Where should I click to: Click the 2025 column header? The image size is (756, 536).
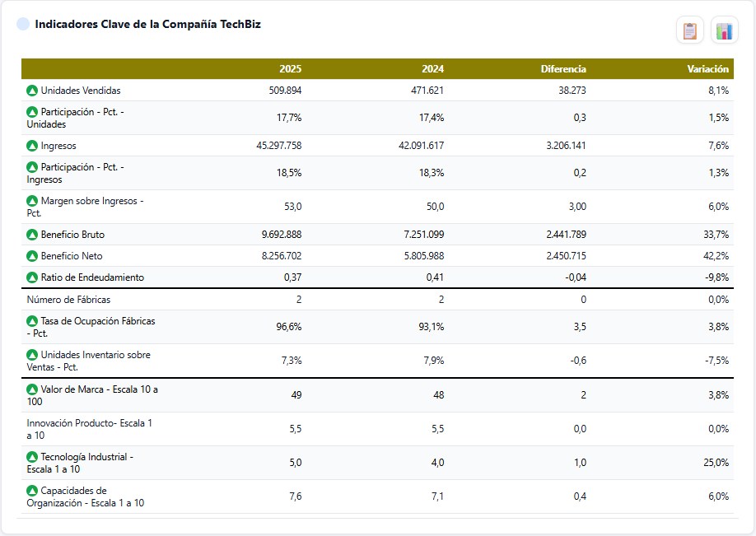click(290, 69)
